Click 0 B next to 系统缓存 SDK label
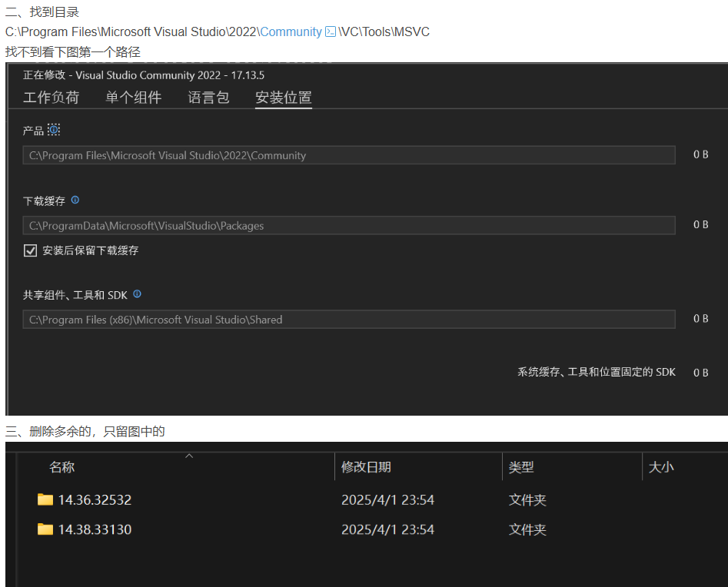The width and height of the screenshot is (728, 587). pyautogui.click(x=700, y=373)
